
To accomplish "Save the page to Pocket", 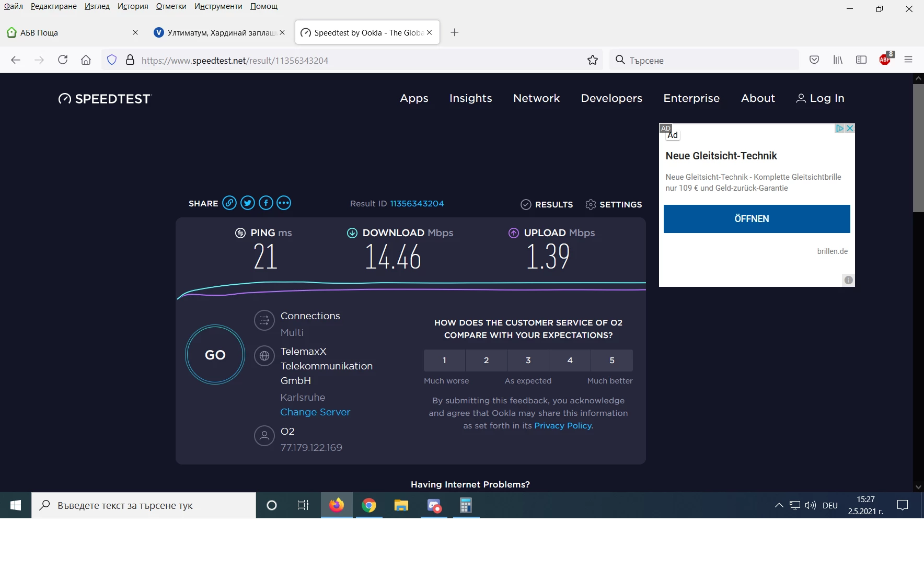I will click(x=814, y=60).
